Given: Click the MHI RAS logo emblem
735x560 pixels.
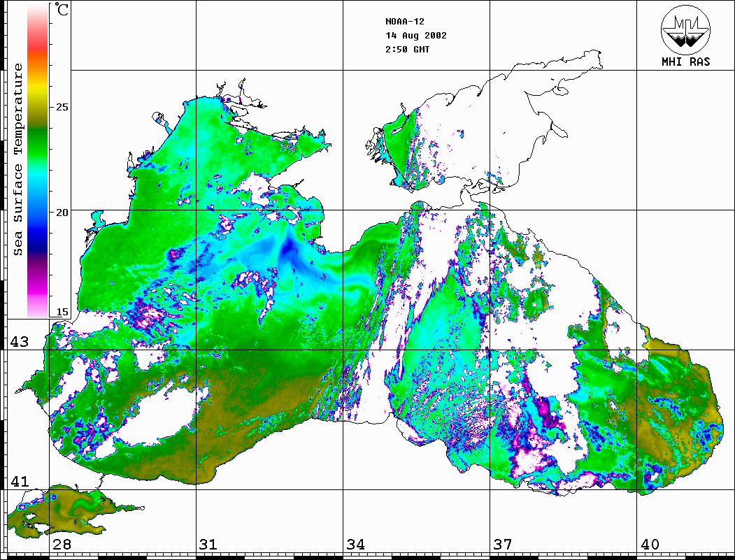Looking at the screenshot, I should [686, 29].
